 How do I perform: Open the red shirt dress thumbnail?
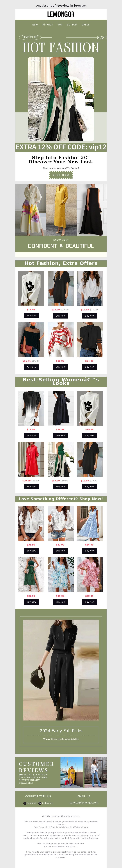point(31,459)
